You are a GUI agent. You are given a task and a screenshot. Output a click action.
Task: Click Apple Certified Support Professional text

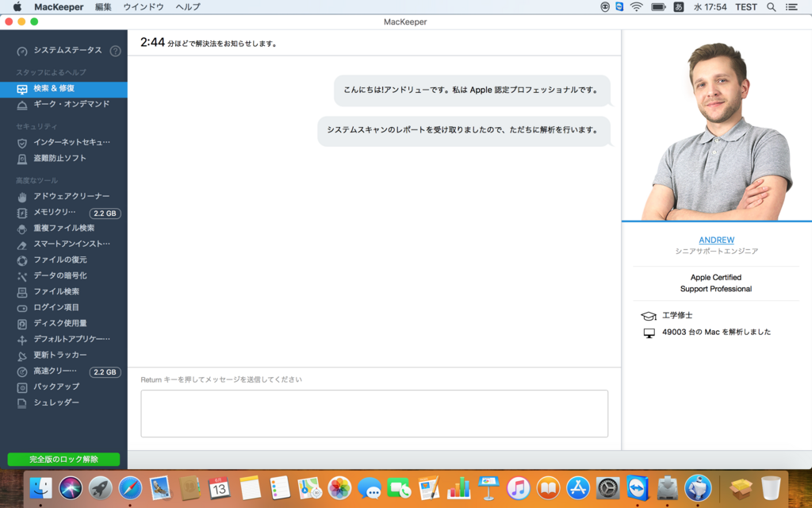click(x=716, y=283)
